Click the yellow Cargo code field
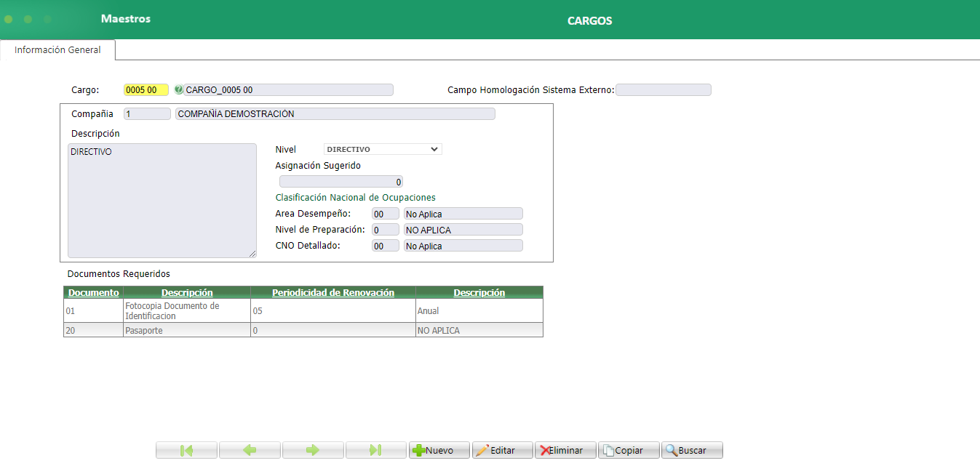This screenshot has width=980, height=474. [x=146, y=90]
